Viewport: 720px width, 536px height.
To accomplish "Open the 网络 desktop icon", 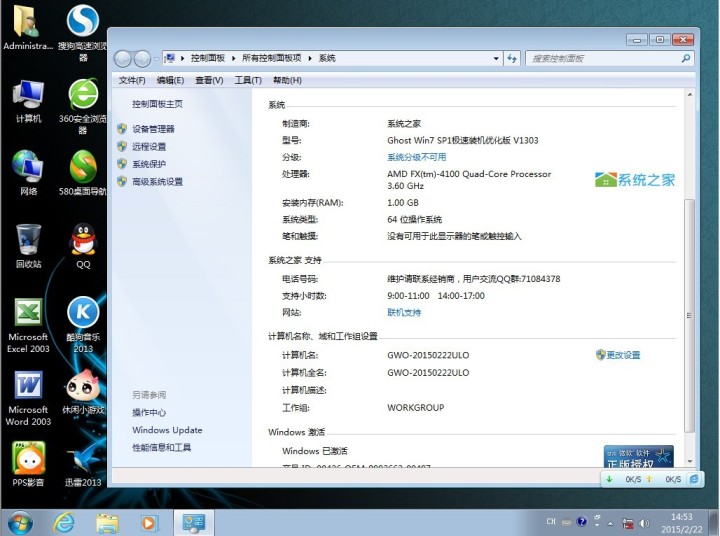I will [x=28, y=173].
